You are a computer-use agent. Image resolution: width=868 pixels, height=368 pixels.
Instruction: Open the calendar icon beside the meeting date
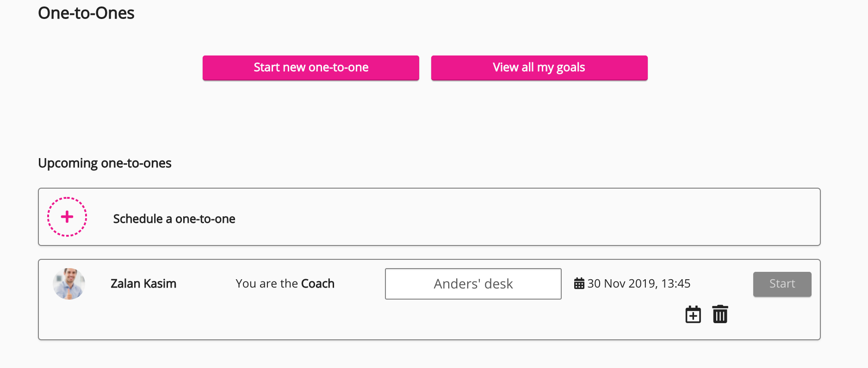[580, 282]
